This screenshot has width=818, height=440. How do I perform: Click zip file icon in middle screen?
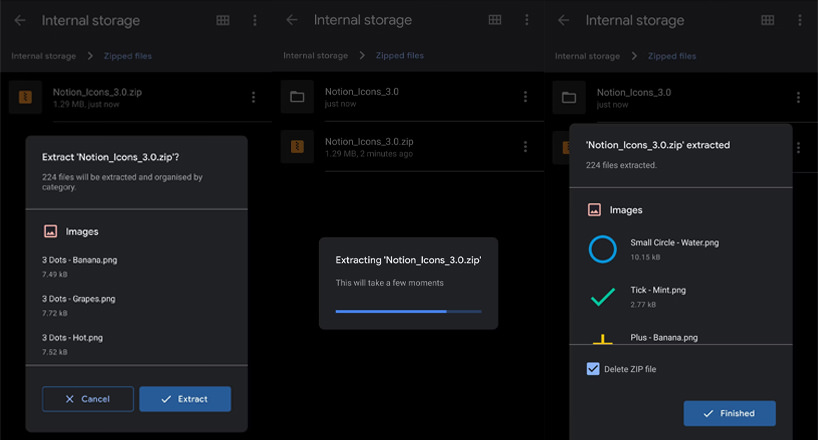tap(297, 147)
